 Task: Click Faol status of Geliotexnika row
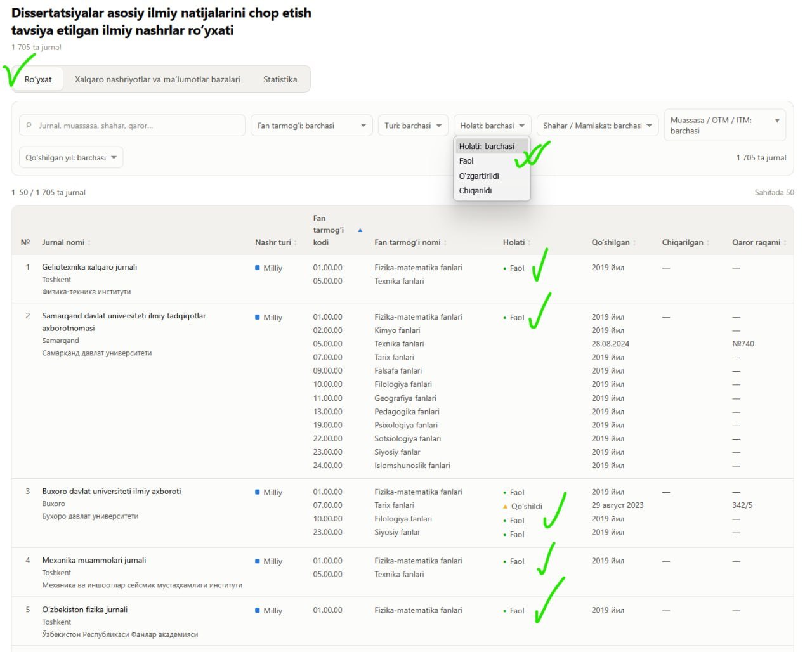coord(514,268)
